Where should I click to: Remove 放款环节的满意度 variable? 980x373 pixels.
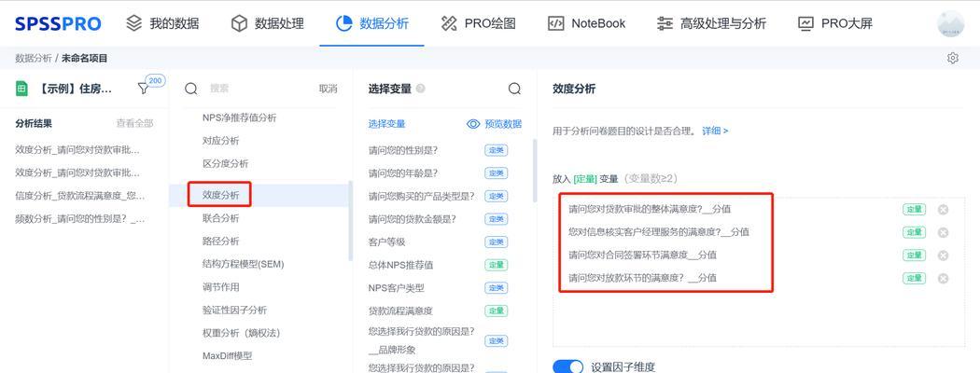coord(943,278)
